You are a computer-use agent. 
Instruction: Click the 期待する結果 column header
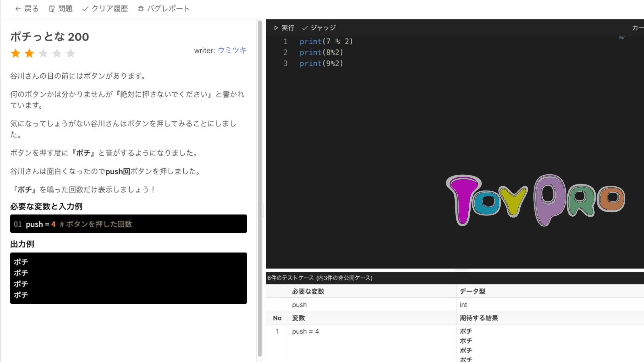pos(479,318)
